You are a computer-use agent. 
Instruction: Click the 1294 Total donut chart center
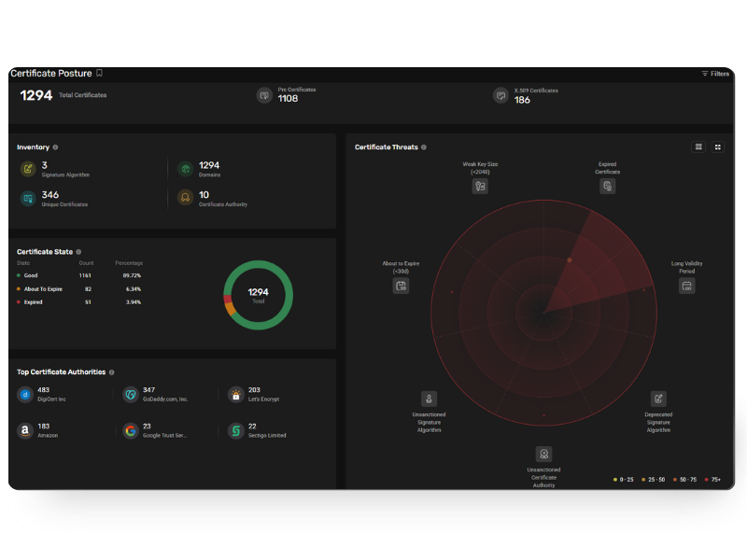[257, 294]
